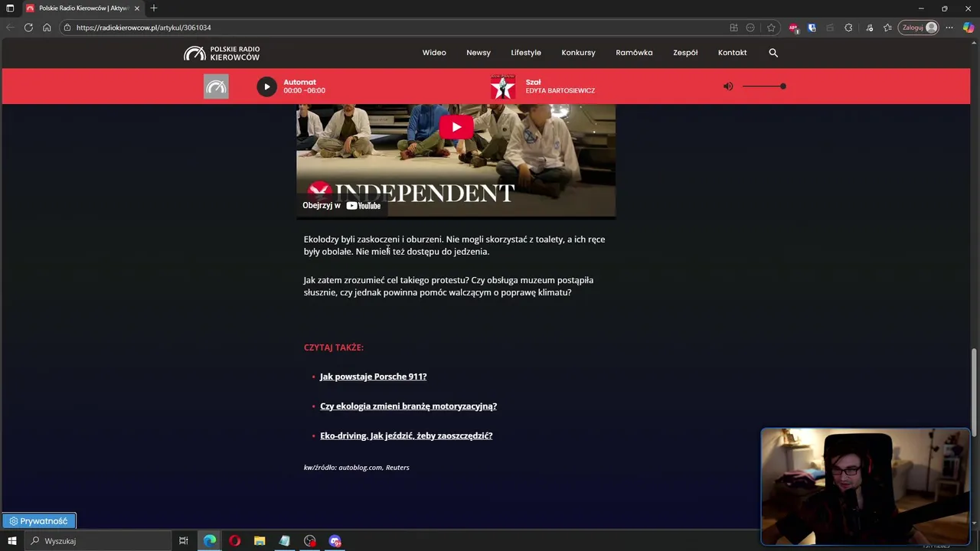Click the kw/źródło: autoblog.com, Reuters text

[357, 468]
